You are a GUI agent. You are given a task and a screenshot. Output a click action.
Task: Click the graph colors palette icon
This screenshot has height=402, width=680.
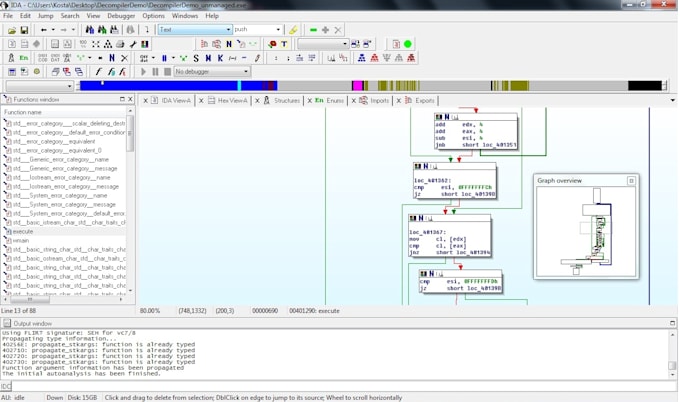coord(145,44)
